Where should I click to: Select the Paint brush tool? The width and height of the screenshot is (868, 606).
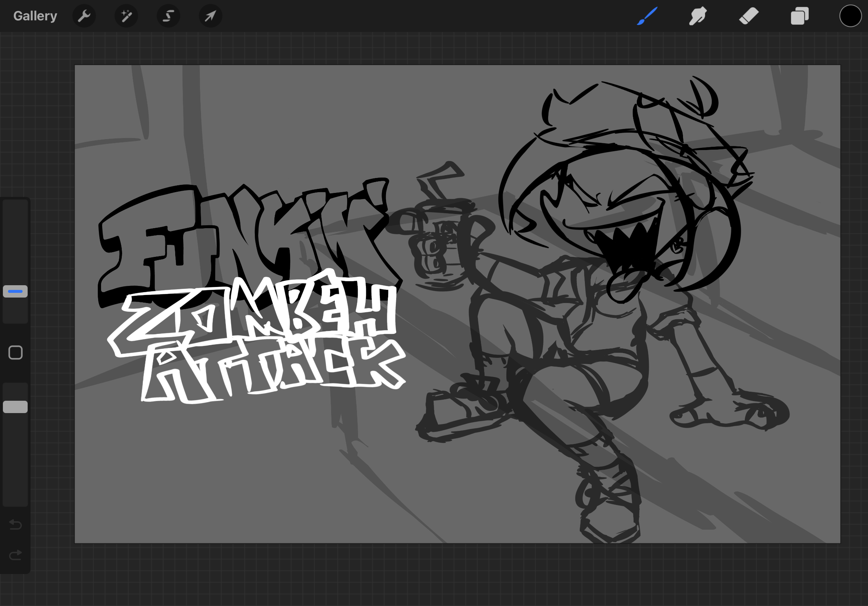pyautogui.click(x=647, y=16)
